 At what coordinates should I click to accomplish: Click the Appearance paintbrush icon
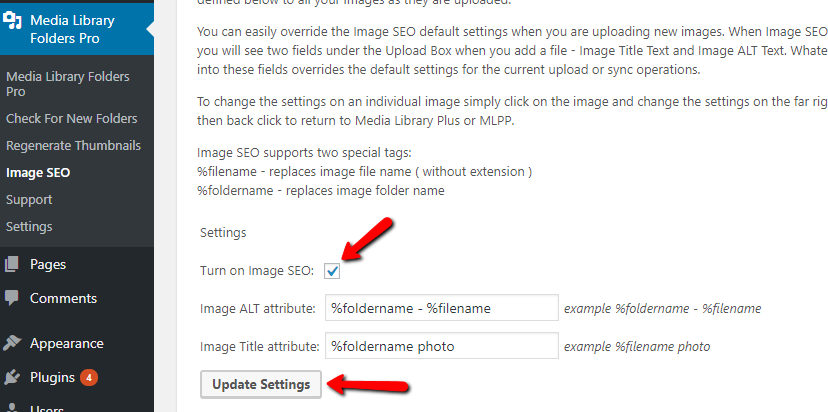point(12,343)
